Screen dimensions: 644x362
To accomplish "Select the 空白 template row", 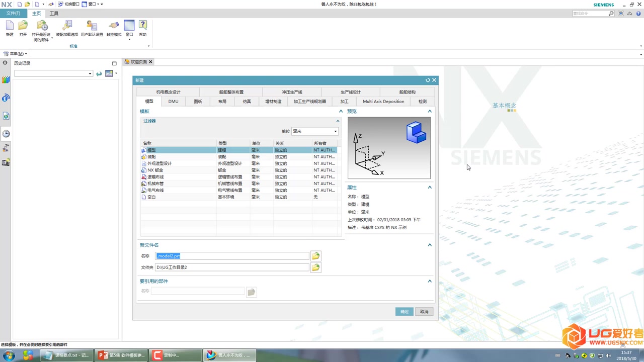I will (x=238, y=197).
